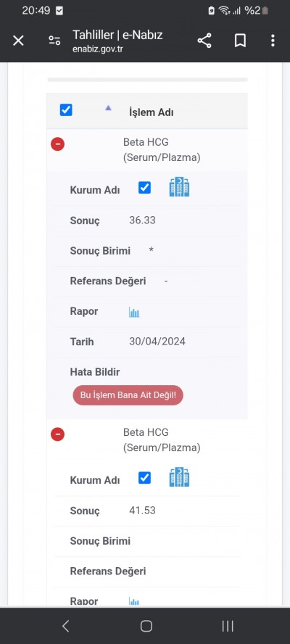Collapse the second Beta HCG row
The height and width of the screenshot is (644, 290).
click(57, 434)
